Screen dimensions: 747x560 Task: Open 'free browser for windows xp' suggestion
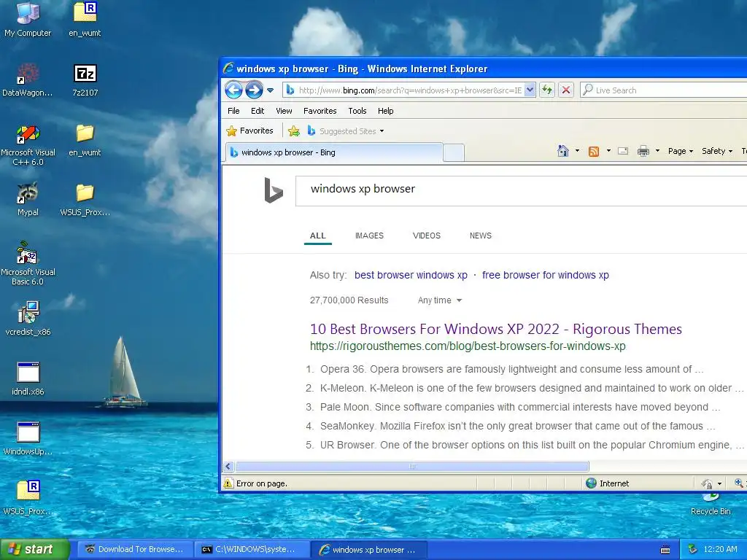546,275
